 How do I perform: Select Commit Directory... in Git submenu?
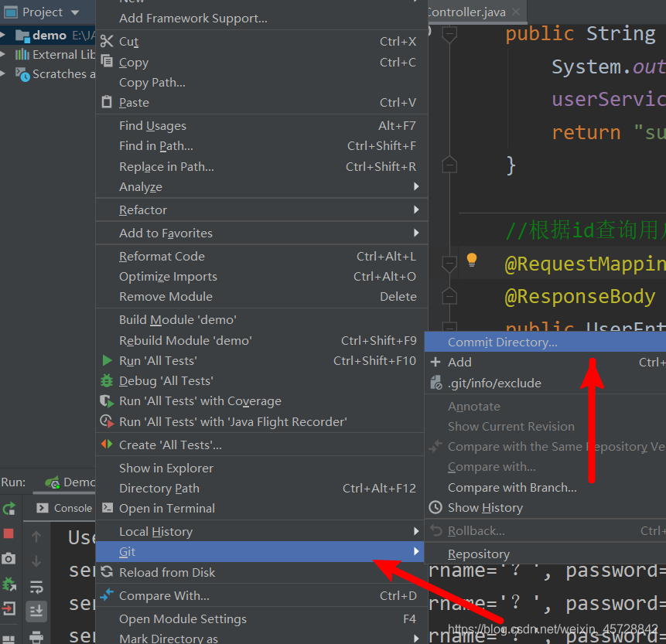(x=545, y=342)
